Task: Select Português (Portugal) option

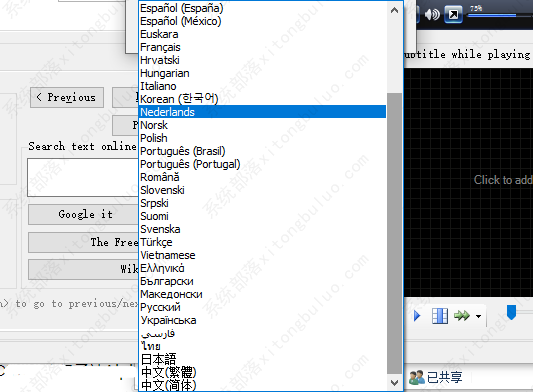Action: (x=262, y=164)
